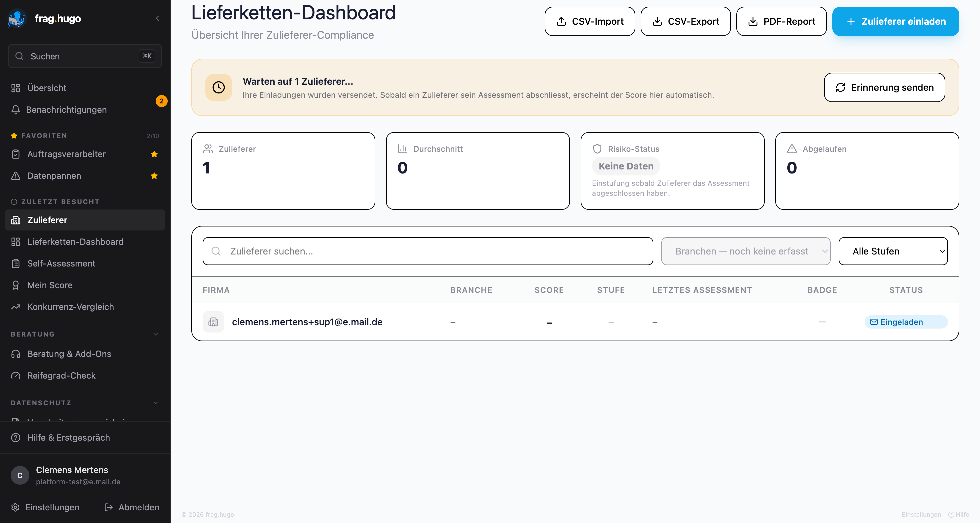Click the search magnifier icon in sidebar
Screen dimensions: 980x523
coord(19,56)
